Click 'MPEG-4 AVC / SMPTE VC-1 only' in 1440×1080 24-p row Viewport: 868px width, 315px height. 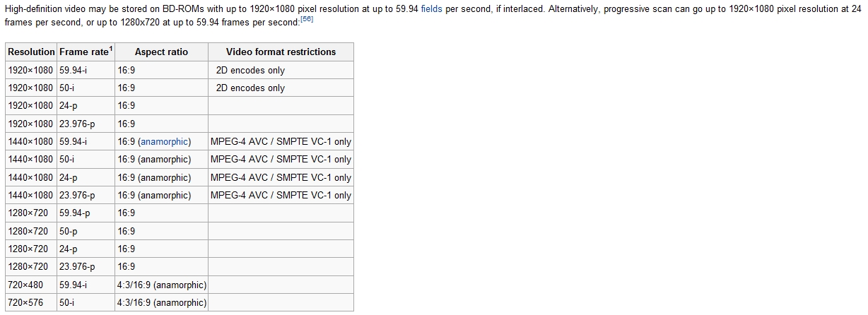pos(281,177)
